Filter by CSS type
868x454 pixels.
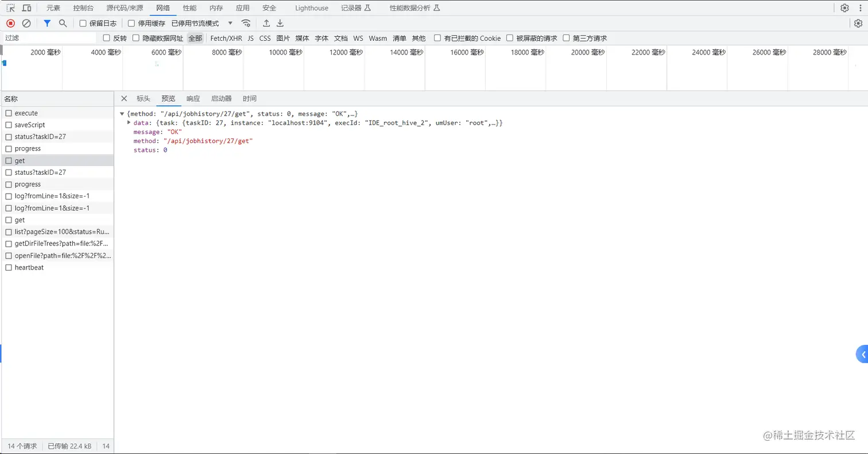tap(265, 38)
